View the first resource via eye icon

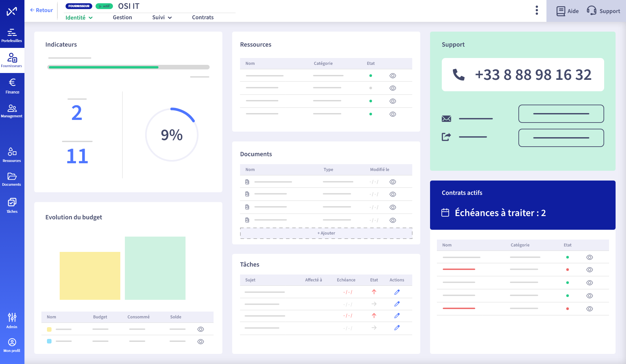coord(393,76)
